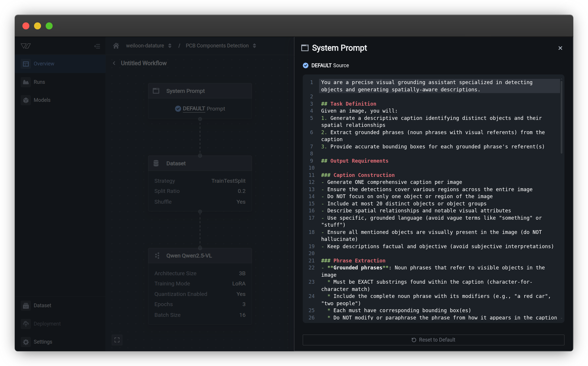Image resolution: width=588 pixels, height=366 pixels.
Task: Open the weiloon-datature workspace switcher
Action: (170, 46)
